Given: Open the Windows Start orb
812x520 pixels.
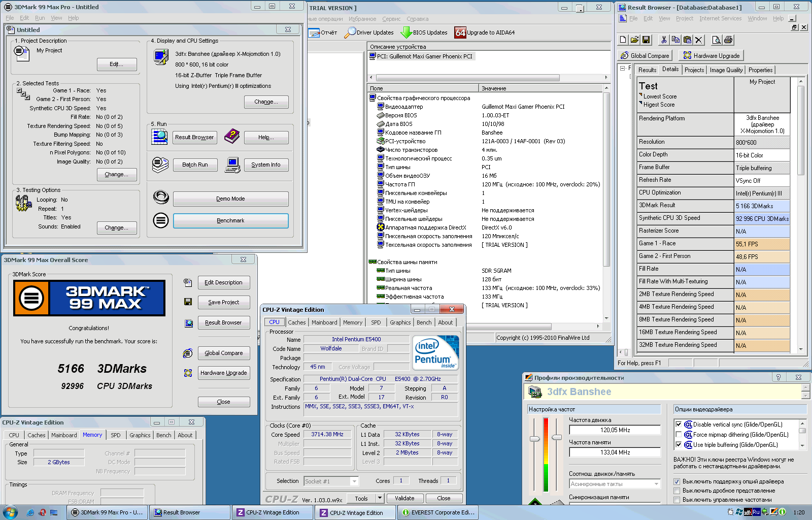Looking at the screenshot, I should pyautogui.click(x=10, y=512).
